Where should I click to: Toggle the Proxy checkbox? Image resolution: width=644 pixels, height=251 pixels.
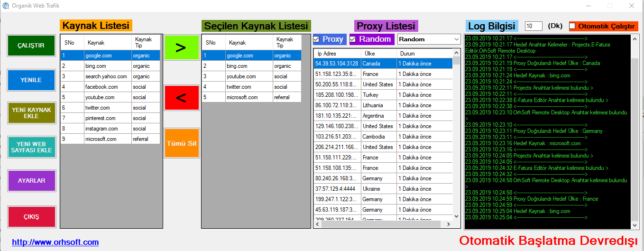(x=316, y=39)
